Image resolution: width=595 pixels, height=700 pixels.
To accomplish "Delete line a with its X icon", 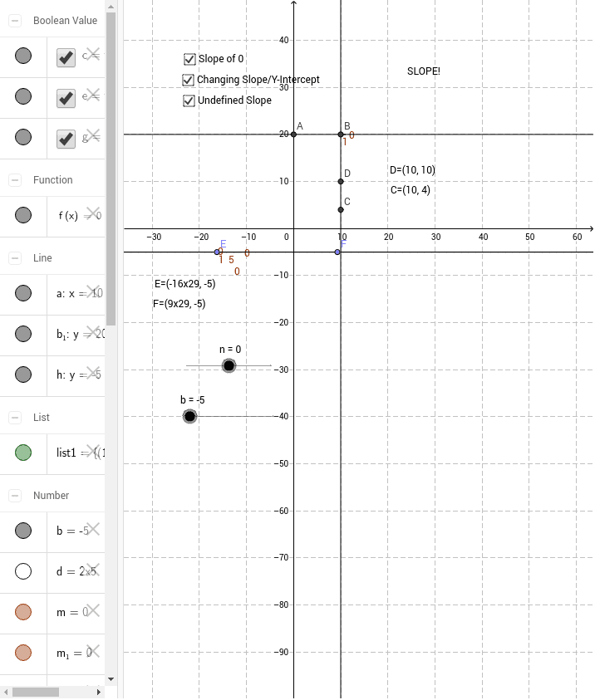I will click(x=93, y=291).
